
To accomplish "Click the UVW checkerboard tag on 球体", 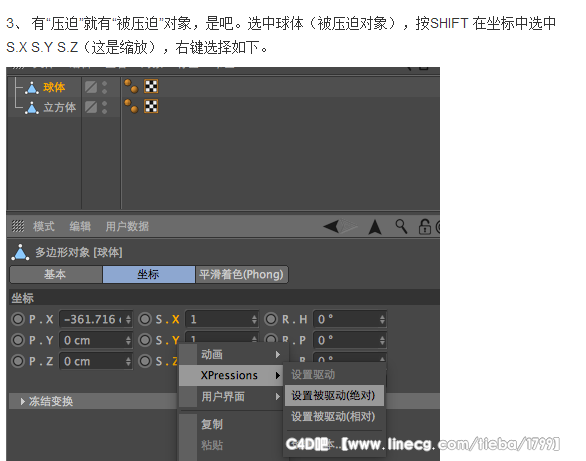I will (x=151, y=86).
